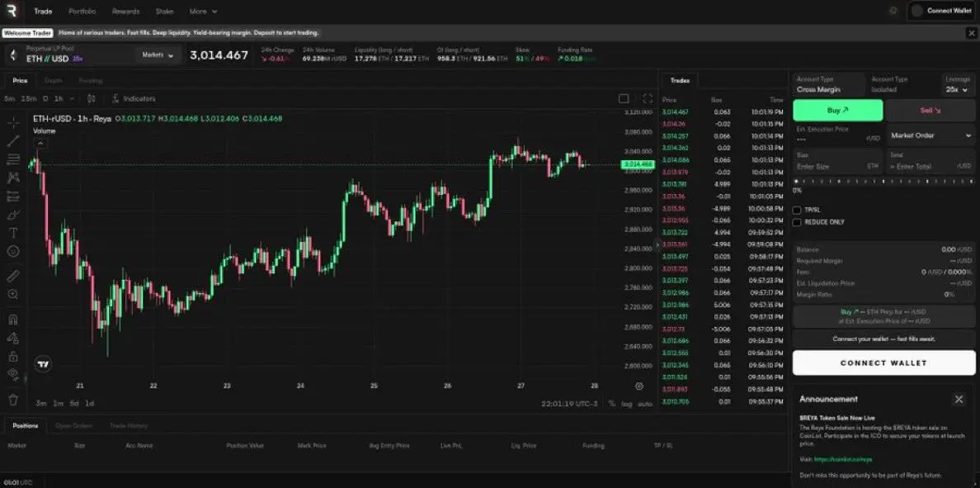Select Isolated account type
The width and height of the screenshot is (980, 488).
click(902, 84)
